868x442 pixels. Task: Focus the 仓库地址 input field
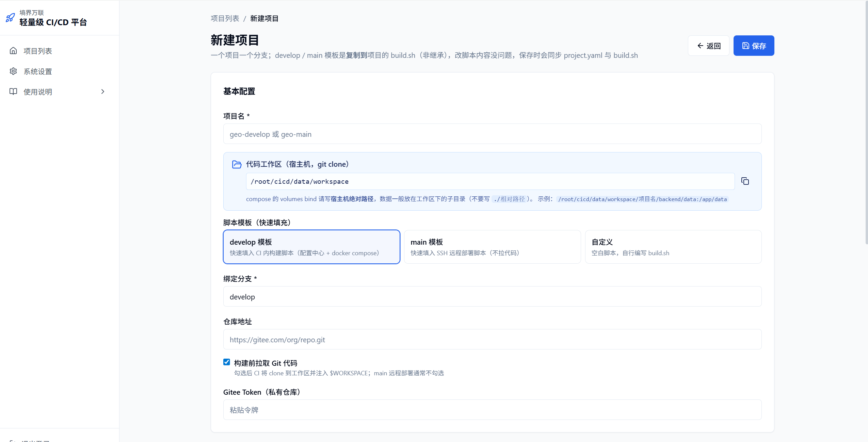point(493,339)
